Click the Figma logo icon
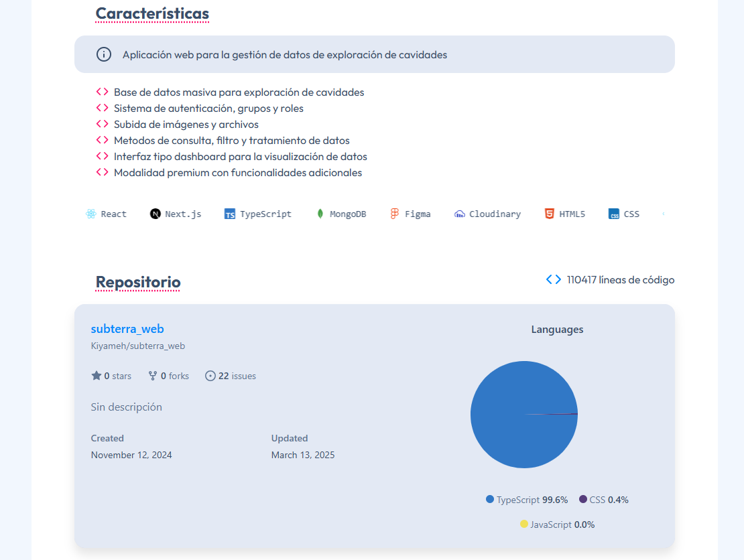Viewport: 744px width, 560px height. (394, 214)
